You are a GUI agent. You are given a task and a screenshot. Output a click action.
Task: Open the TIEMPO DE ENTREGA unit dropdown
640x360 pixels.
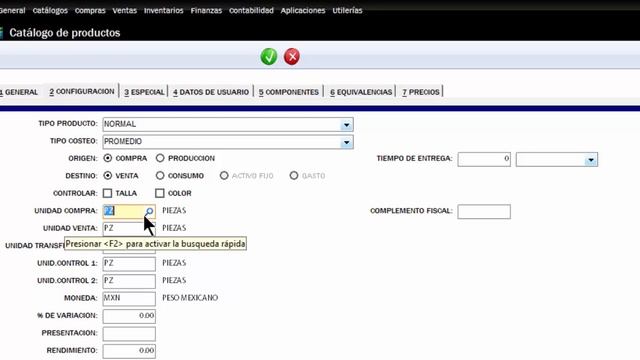click(x=591, y=160)
